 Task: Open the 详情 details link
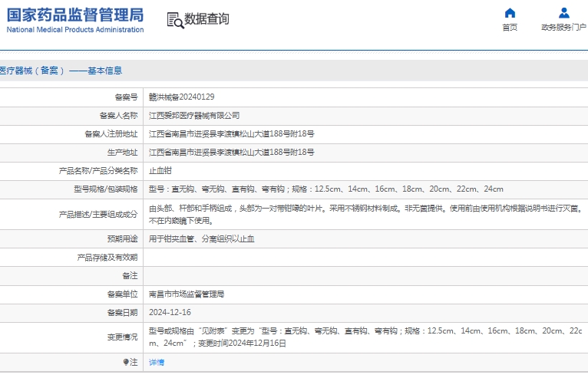click(x=157, y=362)
